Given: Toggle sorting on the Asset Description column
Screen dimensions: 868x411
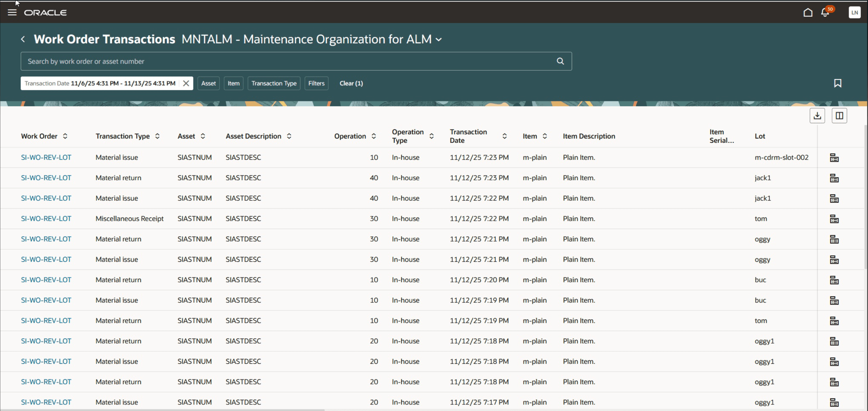Looking at the screenshot, I should [x=288, y=136].
